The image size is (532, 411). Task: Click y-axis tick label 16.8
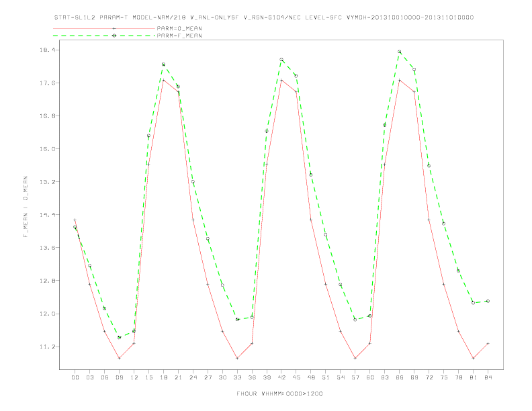click(47, 116)
